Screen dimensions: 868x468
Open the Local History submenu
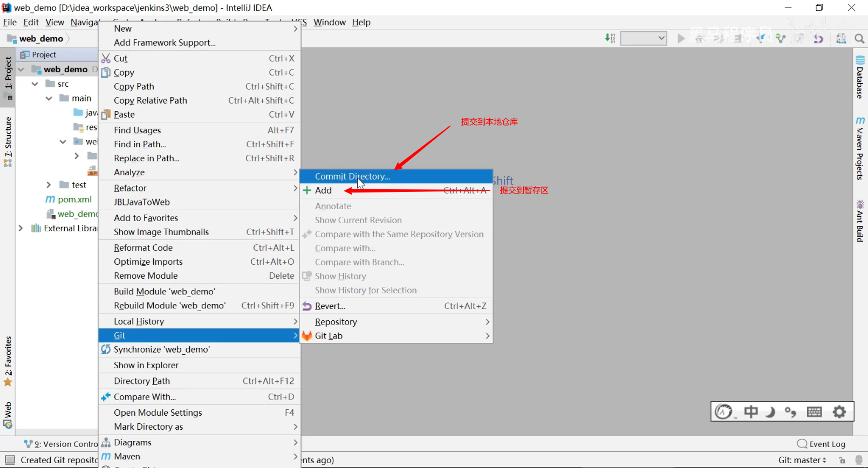[x=199, y=321]
